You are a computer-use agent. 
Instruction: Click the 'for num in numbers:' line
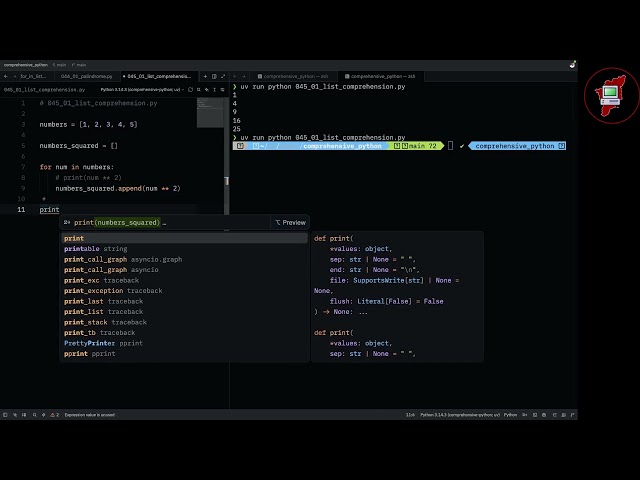pos(77,167)
